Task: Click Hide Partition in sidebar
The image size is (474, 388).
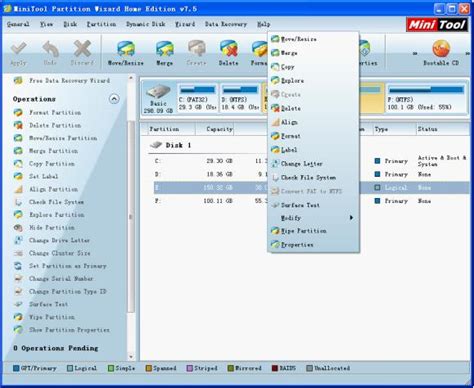Action: click(44, 228)
